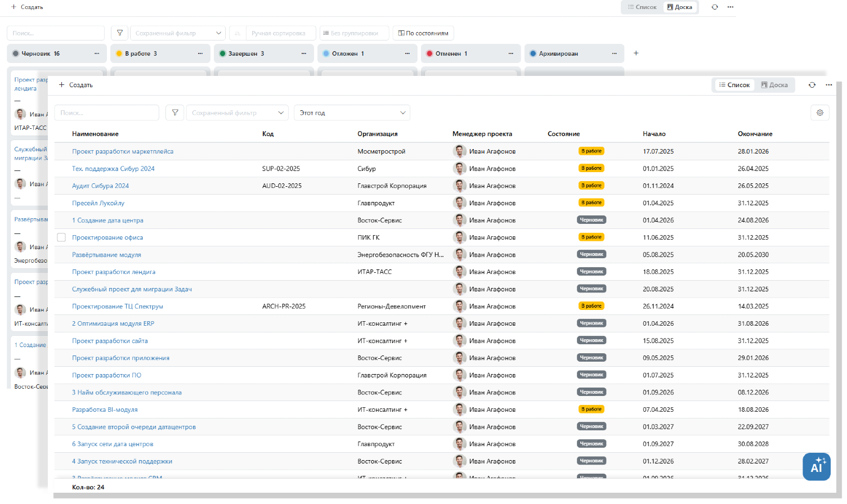
Task: Click the funnel filter icon beside the "Этот год" dropdown
Action: (175, 112)
